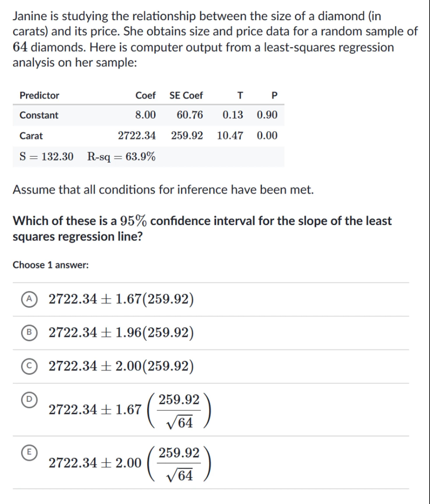
Task: Select answer choice A radio button
Action: (x=29, y=299)
